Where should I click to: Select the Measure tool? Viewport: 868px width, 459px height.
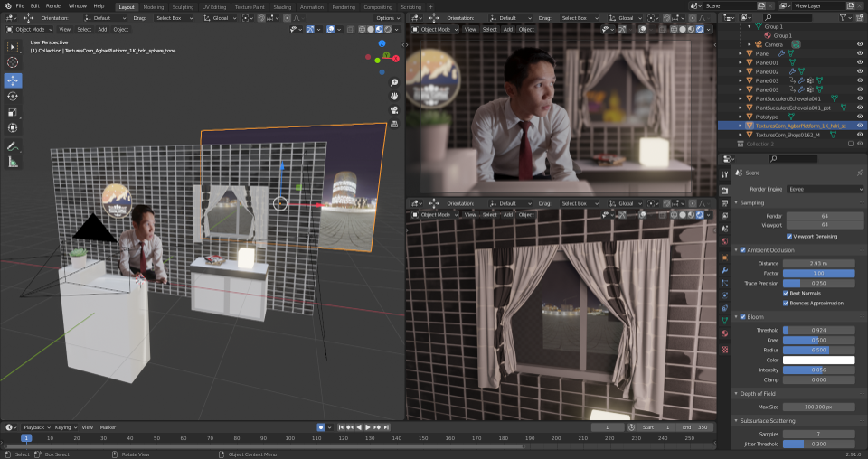click(13, 162)
